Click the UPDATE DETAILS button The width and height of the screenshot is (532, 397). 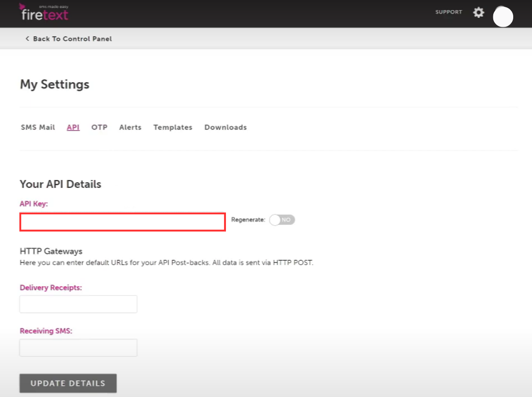68,383
